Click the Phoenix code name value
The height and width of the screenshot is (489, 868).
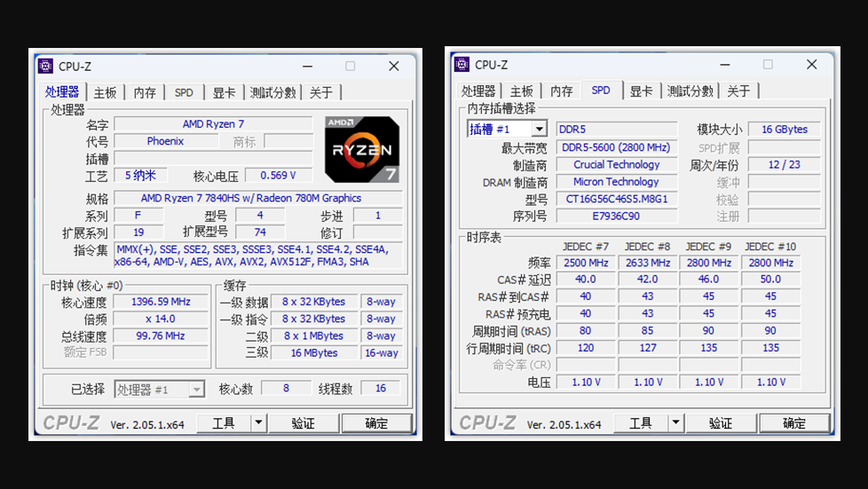(165, 141)
